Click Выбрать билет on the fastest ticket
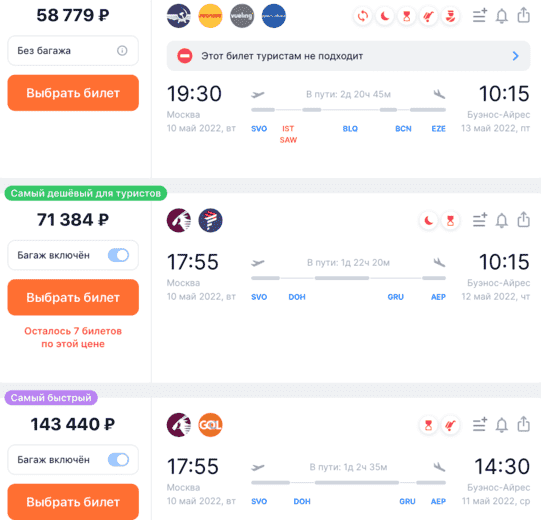541x520 pixels. [73, 502]
